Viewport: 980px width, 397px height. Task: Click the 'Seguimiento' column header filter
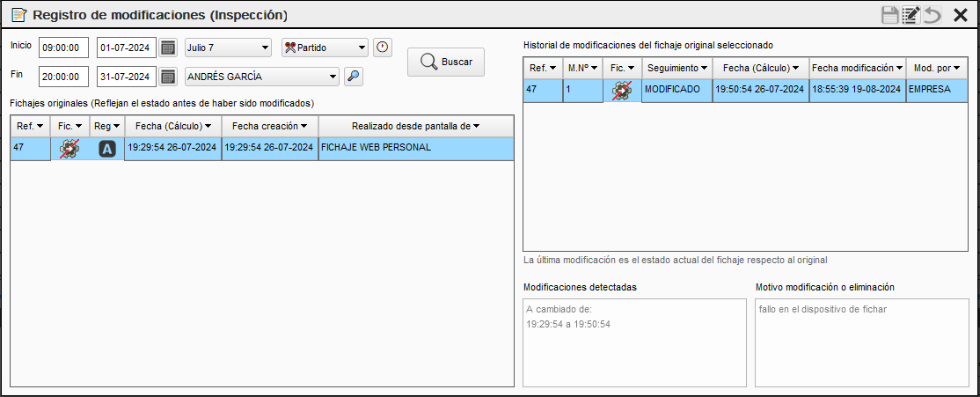pyautogui.click(x=676, y=68)
